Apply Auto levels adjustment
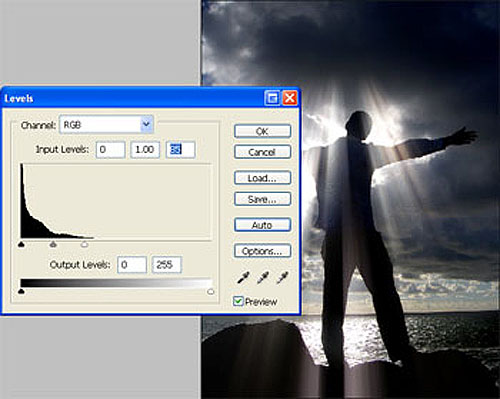 click(x=262, y=225)
